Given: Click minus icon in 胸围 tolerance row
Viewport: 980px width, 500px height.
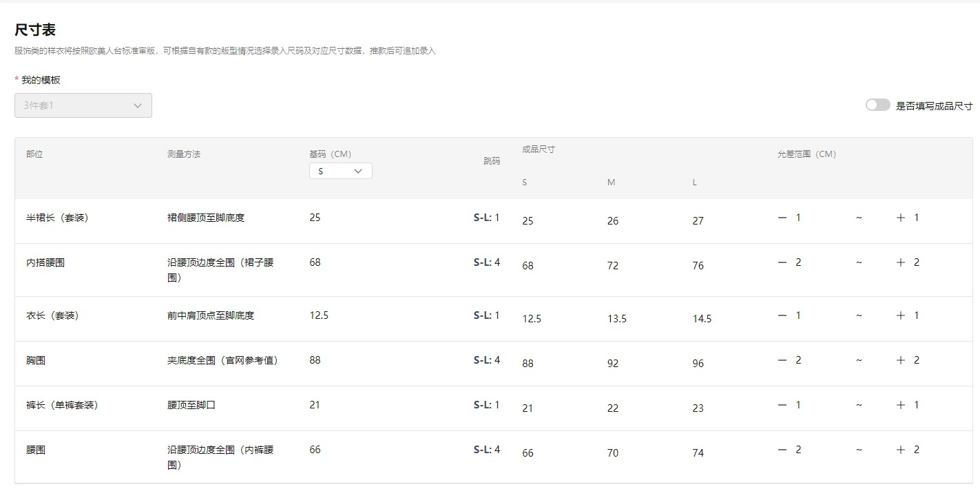Looking at the screenshot, I should 782,360.
